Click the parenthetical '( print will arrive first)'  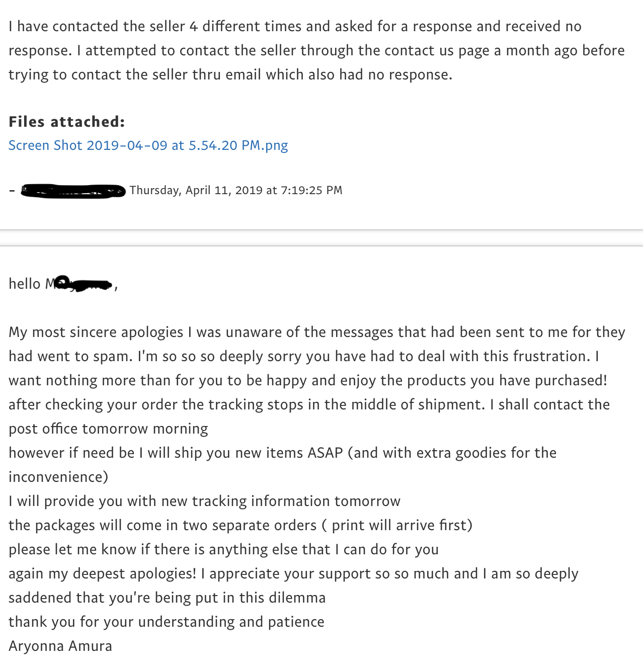pyautogui.click(x=397, y=525)
